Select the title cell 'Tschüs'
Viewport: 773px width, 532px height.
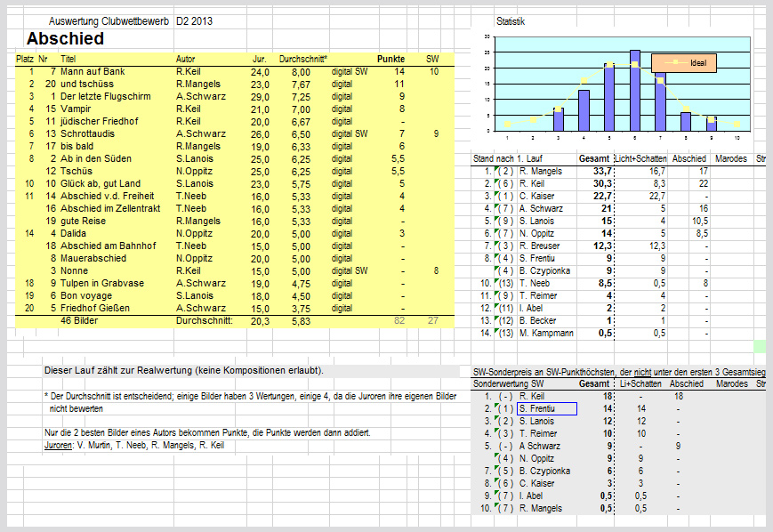click(76, 171)
